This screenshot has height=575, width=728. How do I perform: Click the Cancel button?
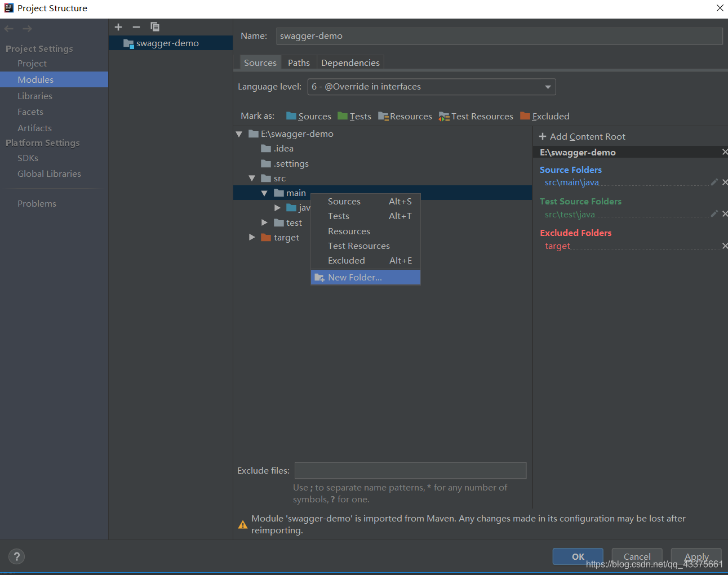tap(637, 556)
